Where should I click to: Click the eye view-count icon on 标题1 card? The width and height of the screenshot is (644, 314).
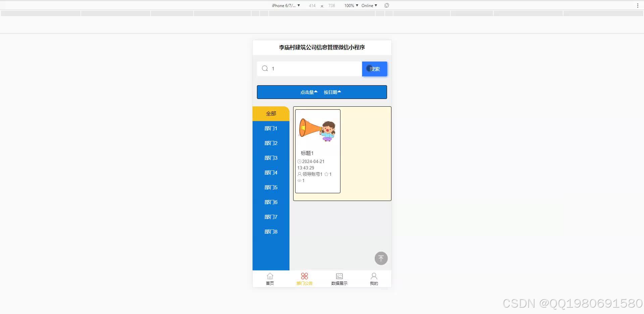point(299,180)
